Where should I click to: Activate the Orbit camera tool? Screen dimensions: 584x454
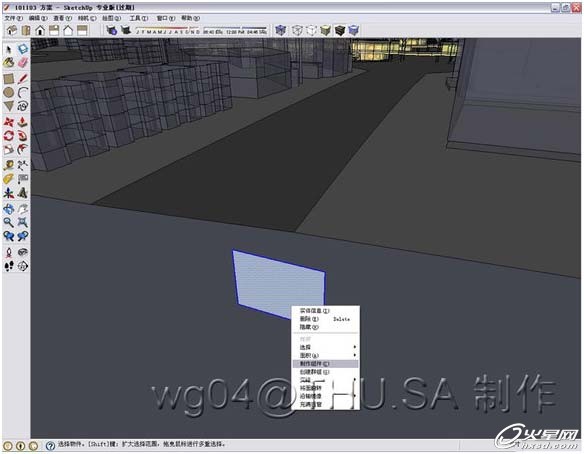(9, 209)
